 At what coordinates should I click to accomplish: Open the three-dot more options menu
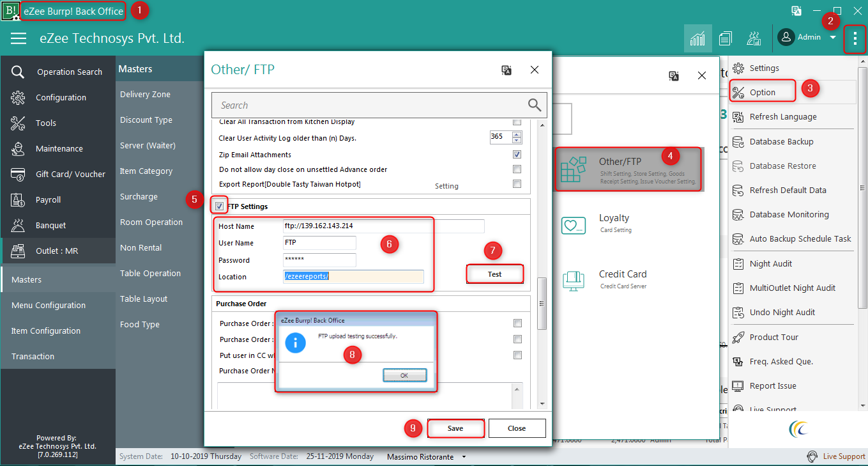pos(855,39)
